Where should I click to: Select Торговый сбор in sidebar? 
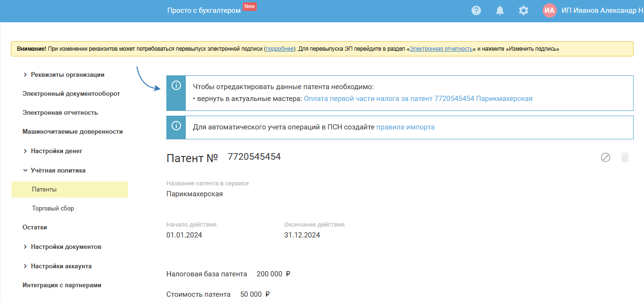pos(53,209)
